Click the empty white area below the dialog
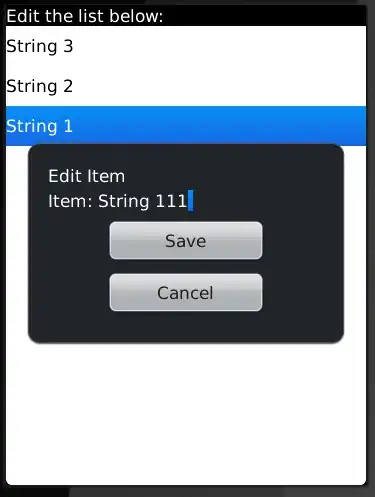 186,413
